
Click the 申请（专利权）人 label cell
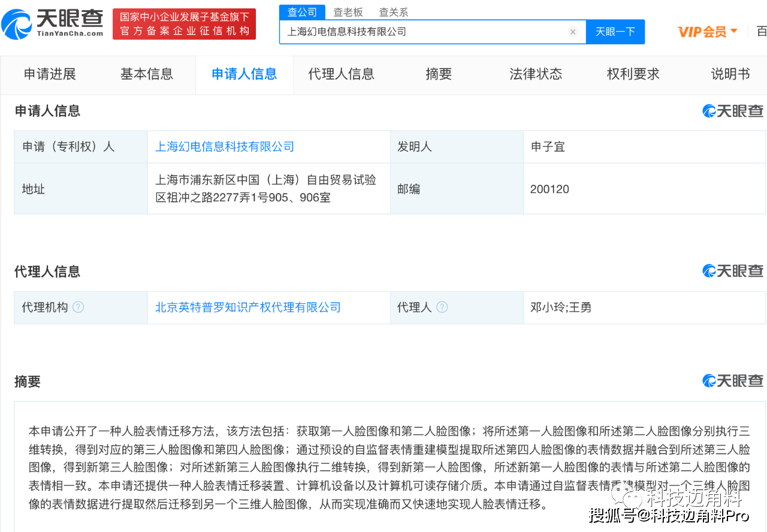pos(81,147)
